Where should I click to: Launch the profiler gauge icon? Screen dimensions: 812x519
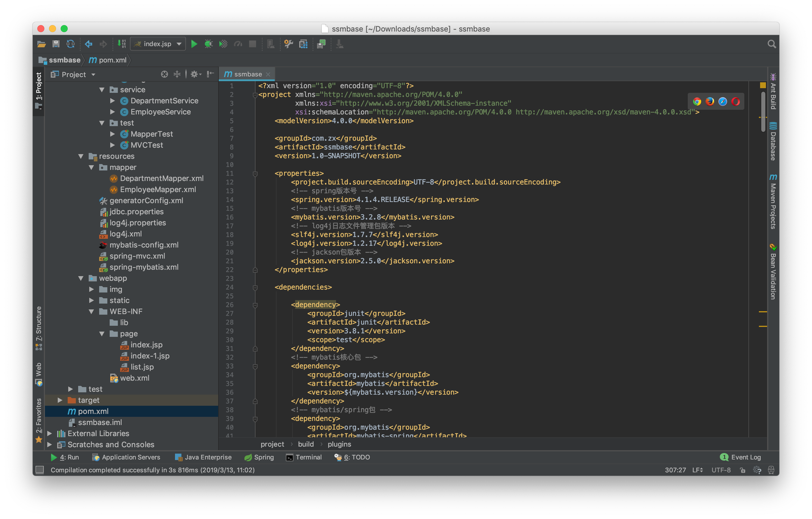(x=238, y=44)
